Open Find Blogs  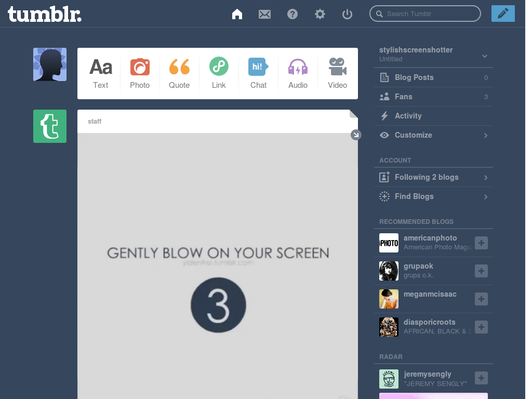coord(433,196)
